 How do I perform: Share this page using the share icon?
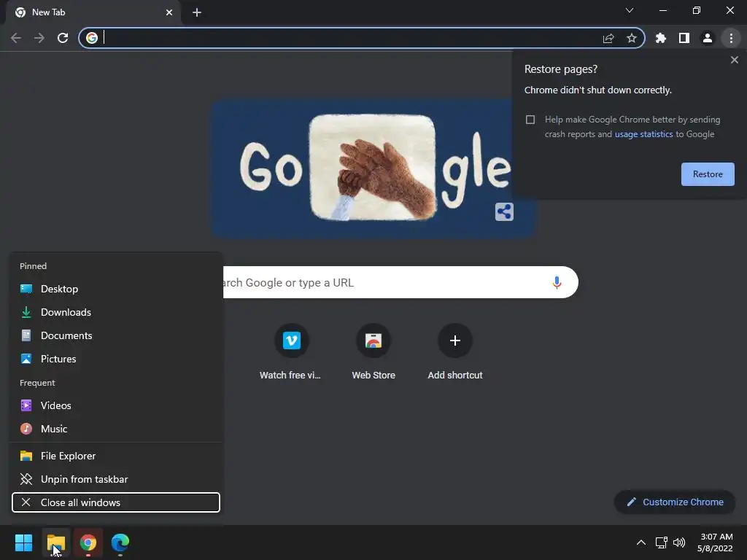pyautogui.click(x=608, y=38)
